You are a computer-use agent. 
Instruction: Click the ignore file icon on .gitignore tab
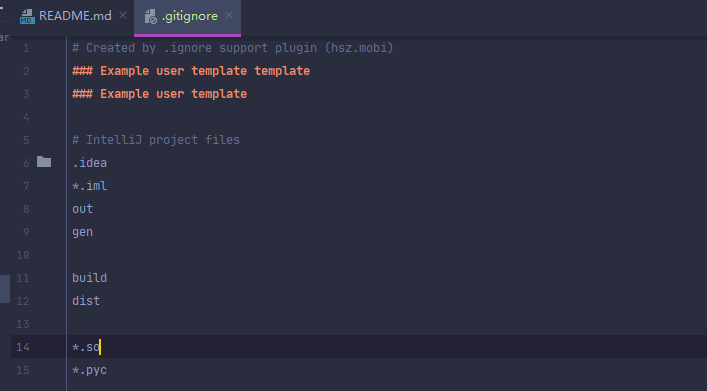151,17
